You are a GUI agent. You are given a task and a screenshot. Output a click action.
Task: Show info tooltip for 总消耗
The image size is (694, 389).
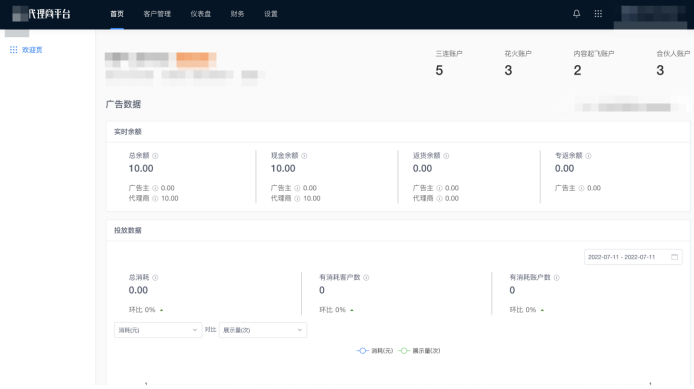(x=155, y=278)
